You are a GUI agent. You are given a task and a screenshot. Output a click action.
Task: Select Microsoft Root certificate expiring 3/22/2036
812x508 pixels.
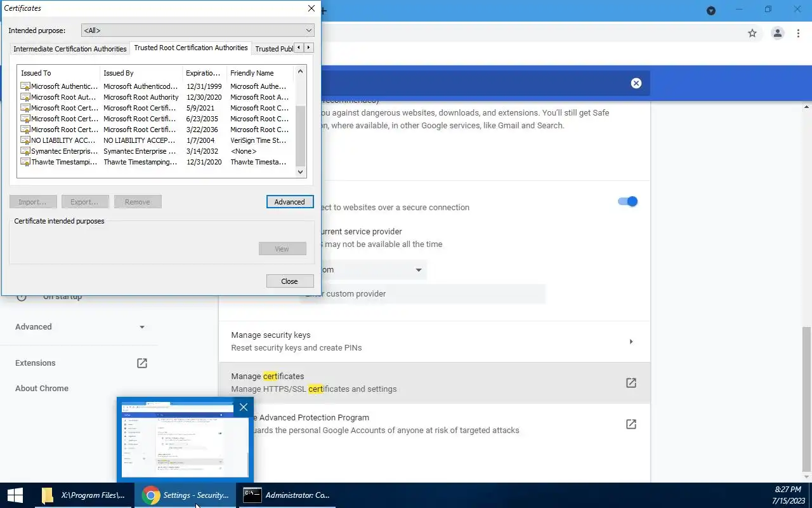click(x=156, y=130)
